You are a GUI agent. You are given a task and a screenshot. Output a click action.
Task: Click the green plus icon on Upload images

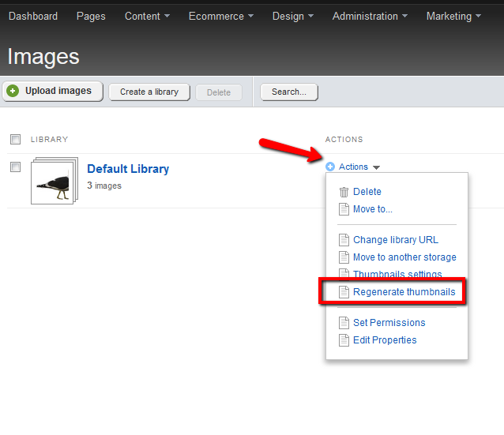13,91
